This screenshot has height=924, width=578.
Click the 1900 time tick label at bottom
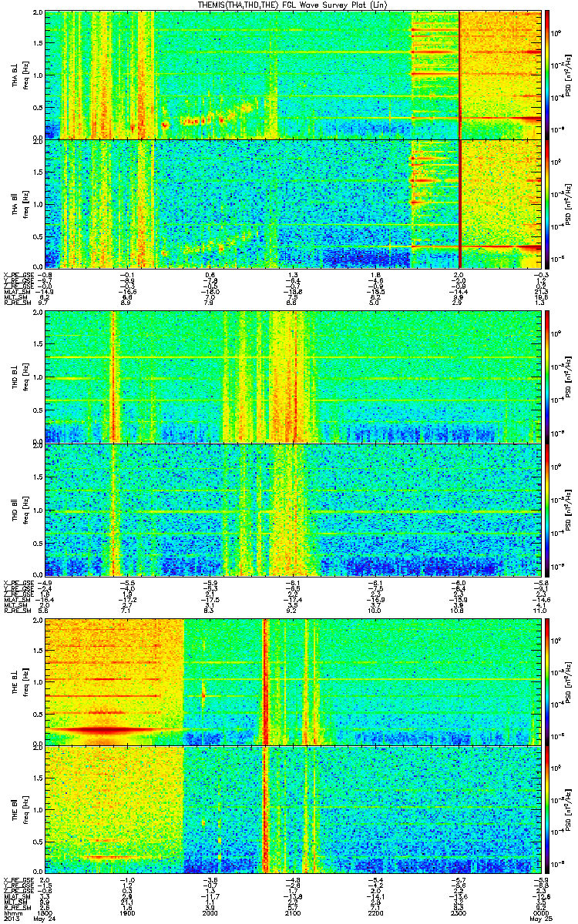126,913
